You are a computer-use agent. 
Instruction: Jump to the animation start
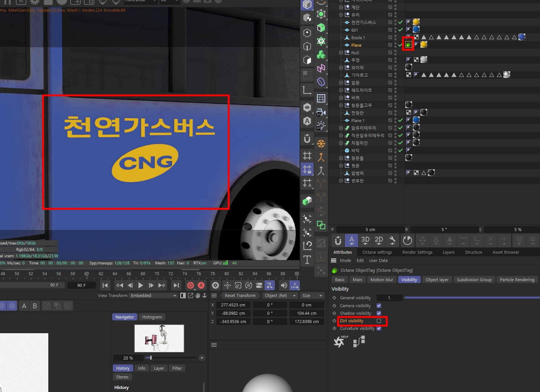(105, 285)
